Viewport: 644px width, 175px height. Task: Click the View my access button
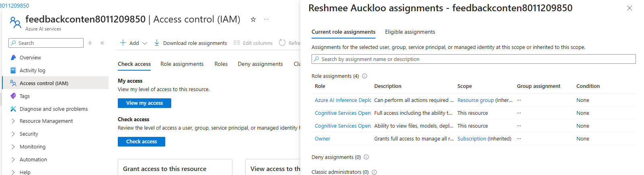(144, 103)
